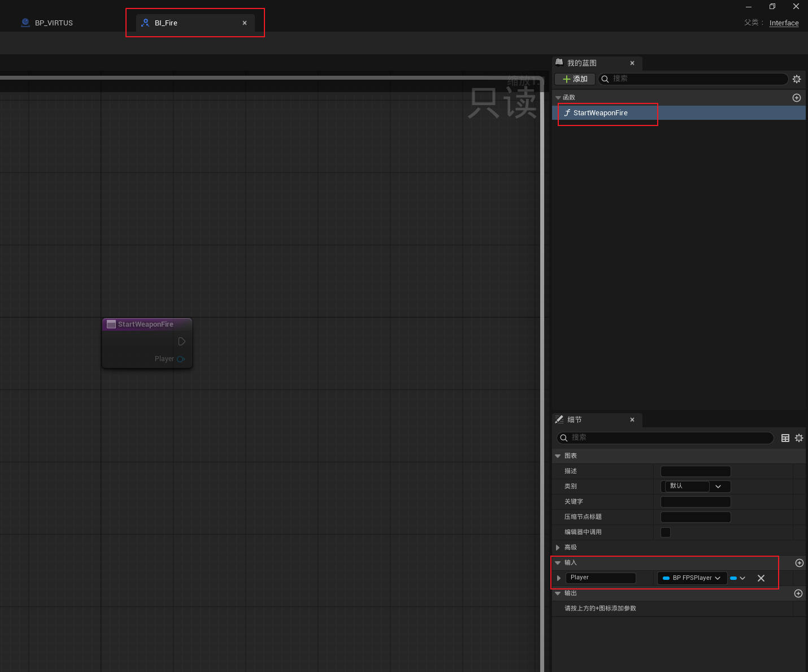Close the editor window
This screenshot has width=808, height=672.
coord(796,7)
